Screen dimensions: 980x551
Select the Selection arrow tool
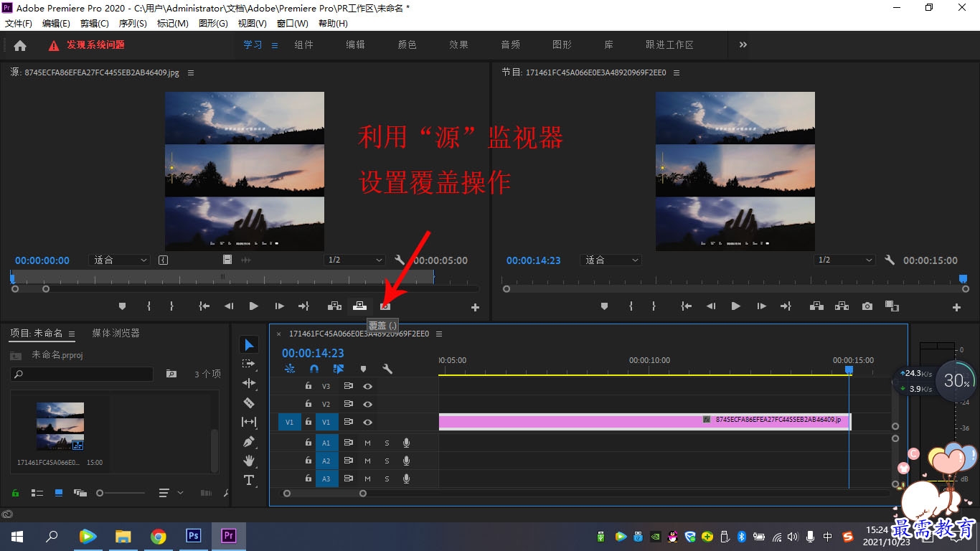pyautogui.click(x=249, y=345)
